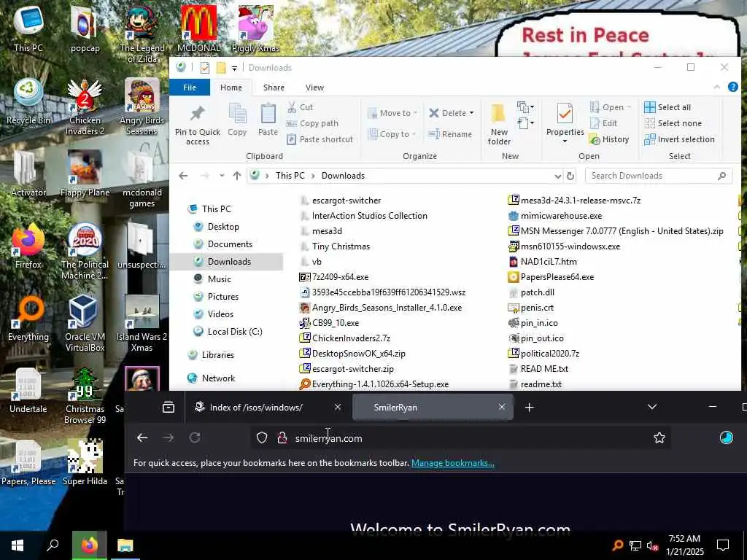Click the Manage bookmarks link
The width and height of the screenshot is (747, 560).
click(x=452, y=463)
